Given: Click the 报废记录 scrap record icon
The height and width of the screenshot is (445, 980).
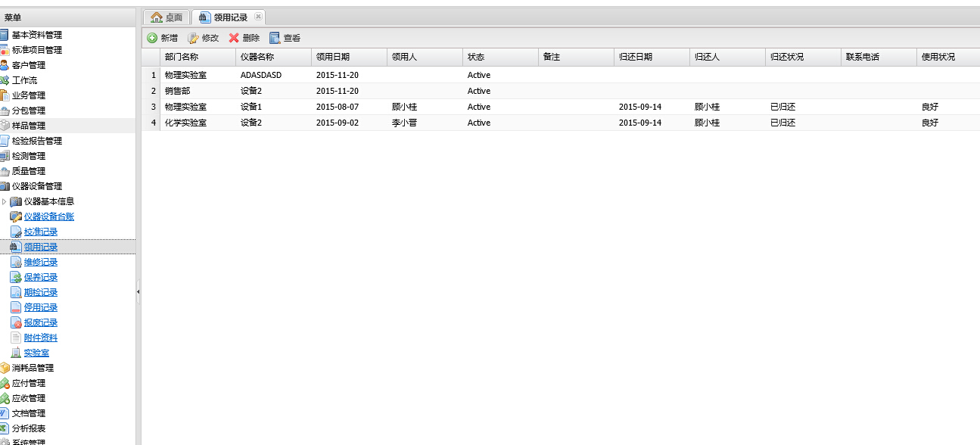Looking at the screenshot, I should pos(16,322).
